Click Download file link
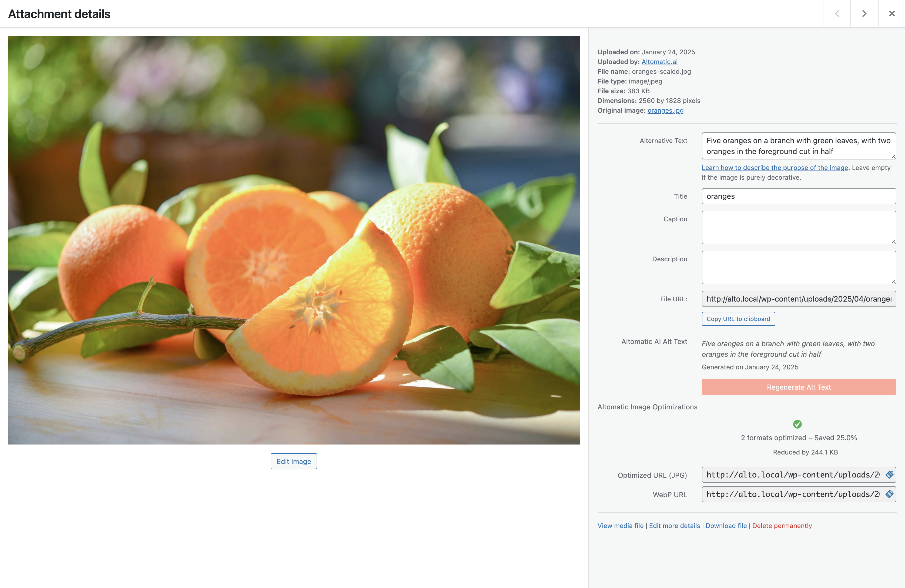This screenshot has height=588, width=905. [x=726, y=526]
